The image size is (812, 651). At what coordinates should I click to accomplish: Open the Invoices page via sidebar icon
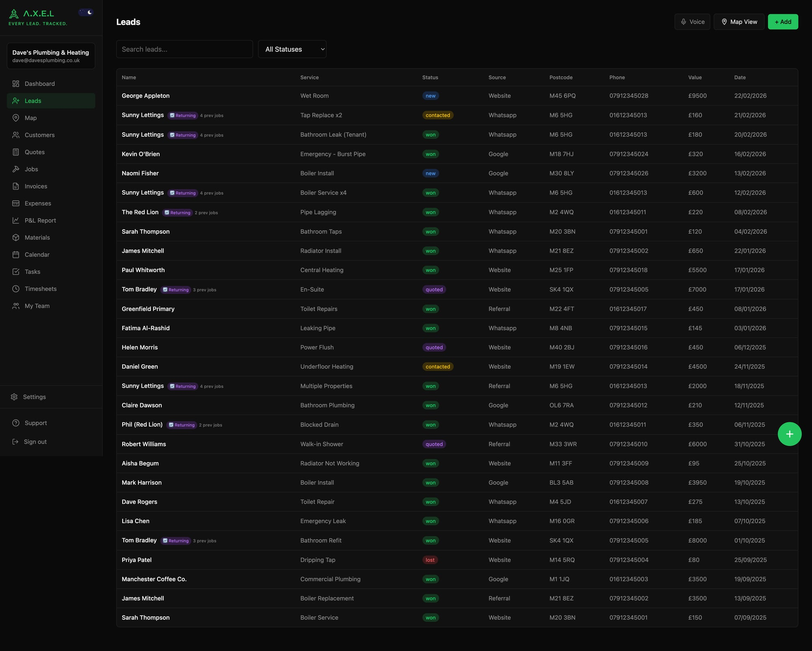coord(15,186)
